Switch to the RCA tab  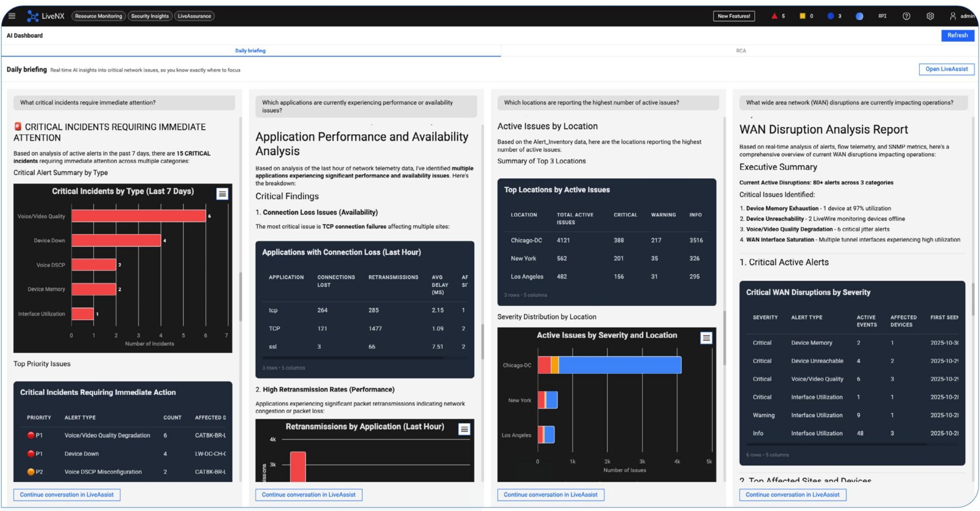coord(741,51)
